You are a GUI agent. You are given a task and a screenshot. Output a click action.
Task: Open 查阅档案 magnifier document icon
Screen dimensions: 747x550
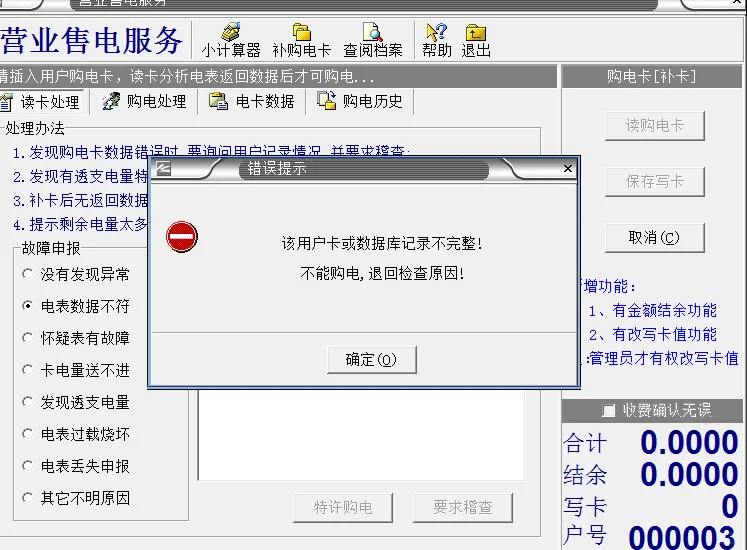coord(373,31)
